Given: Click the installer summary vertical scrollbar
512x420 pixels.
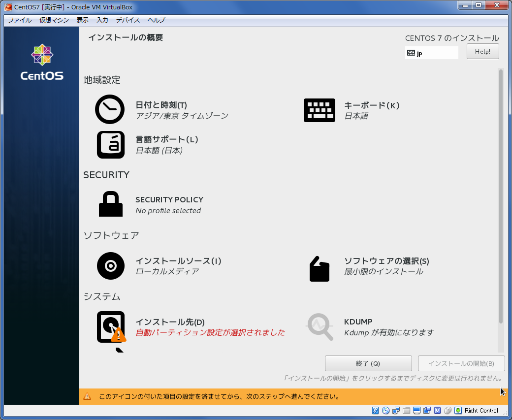Looking at the screenshot, I should tap(501, 197).
